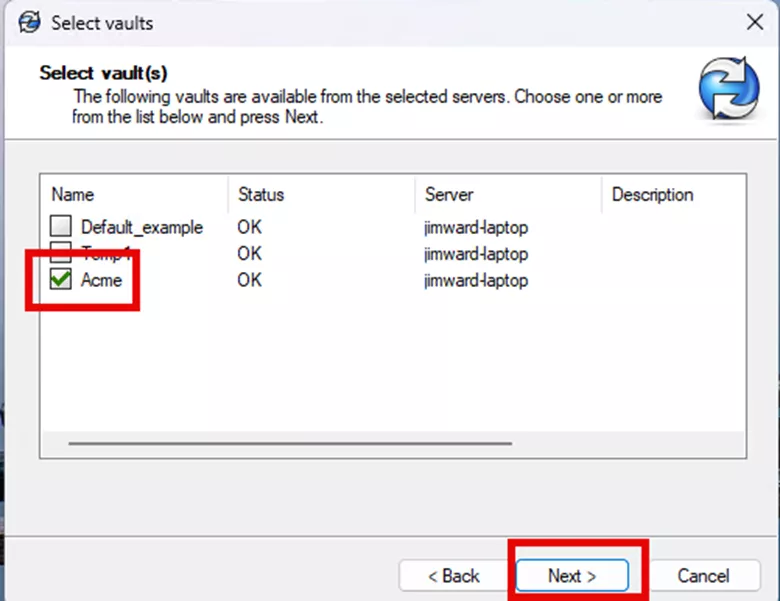
Task: Click the sync arrows icon in title bar
Action: coord(29,22)
